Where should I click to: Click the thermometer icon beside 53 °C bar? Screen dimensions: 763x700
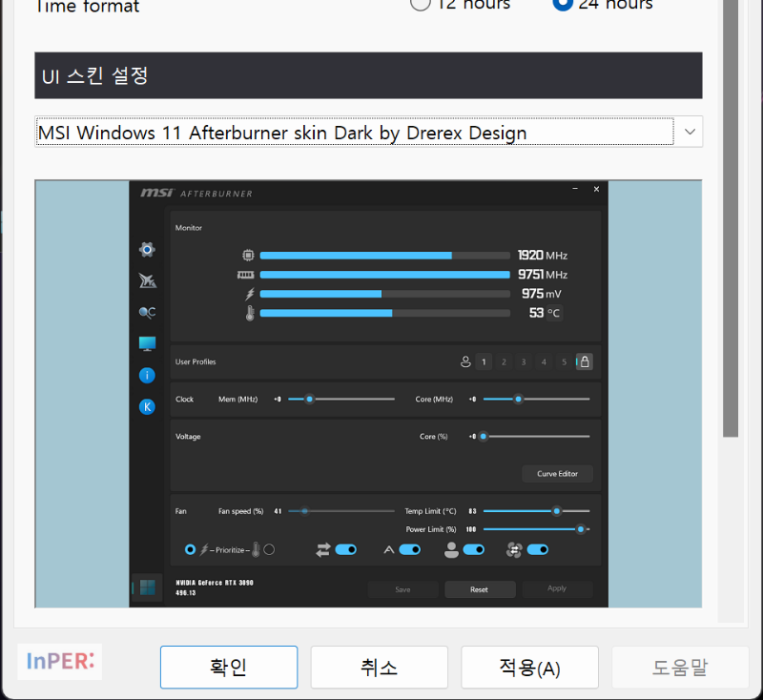tap(250, 313)
